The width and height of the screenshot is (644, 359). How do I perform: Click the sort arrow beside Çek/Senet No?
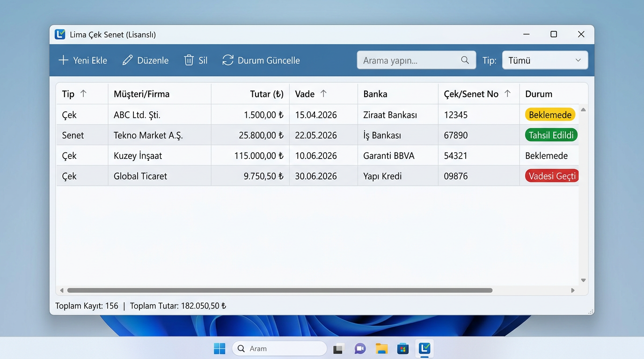[x=507, y=93]
